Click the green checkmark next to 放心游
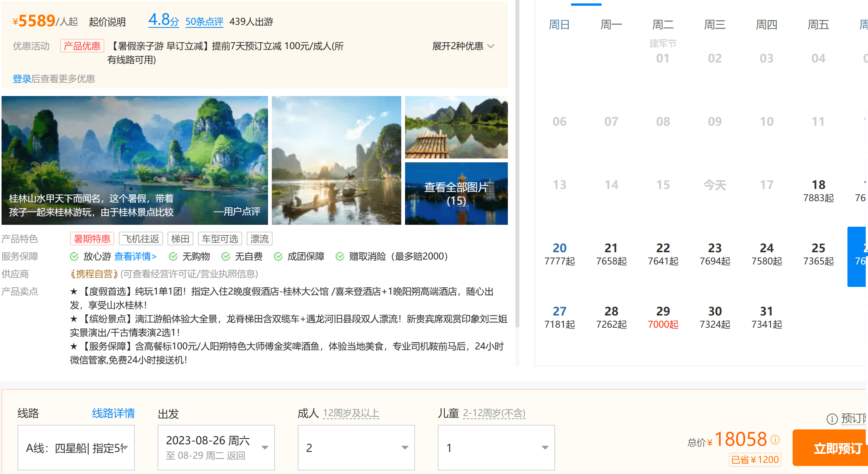Screen dimensions: 868x474 tap(74, 256)
